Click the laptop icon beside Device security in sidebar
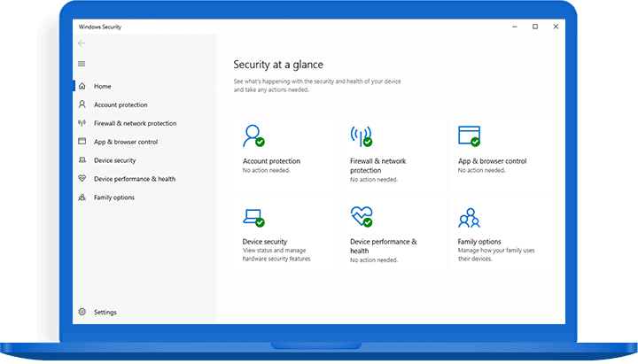Screen dimensions: 638x364 [82, 159]
